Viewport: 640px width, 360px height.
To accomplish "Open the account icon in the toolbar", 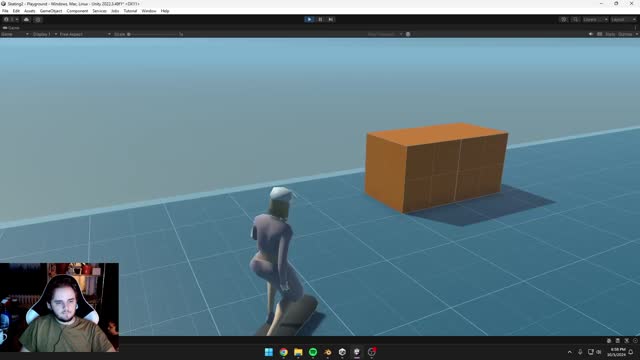I will (8, 19).
